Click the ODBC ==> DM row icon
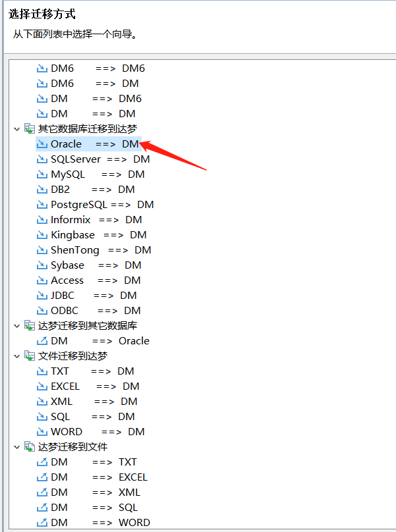The image size is (396, 532). click(42, 311)
